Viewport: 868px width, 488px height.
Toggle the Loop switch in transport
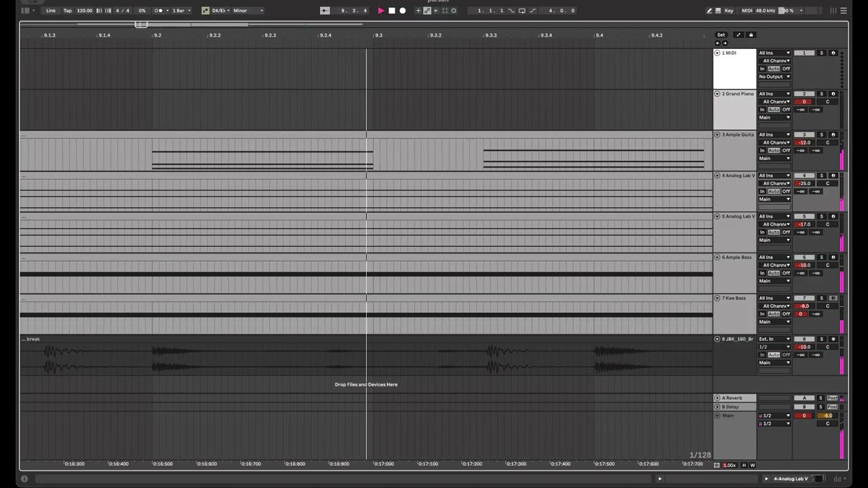tap(521, 11)
